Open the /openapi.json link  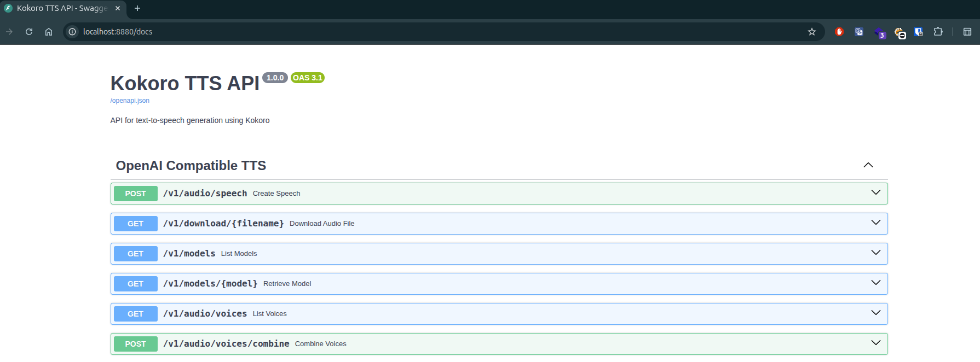point(130,101)
